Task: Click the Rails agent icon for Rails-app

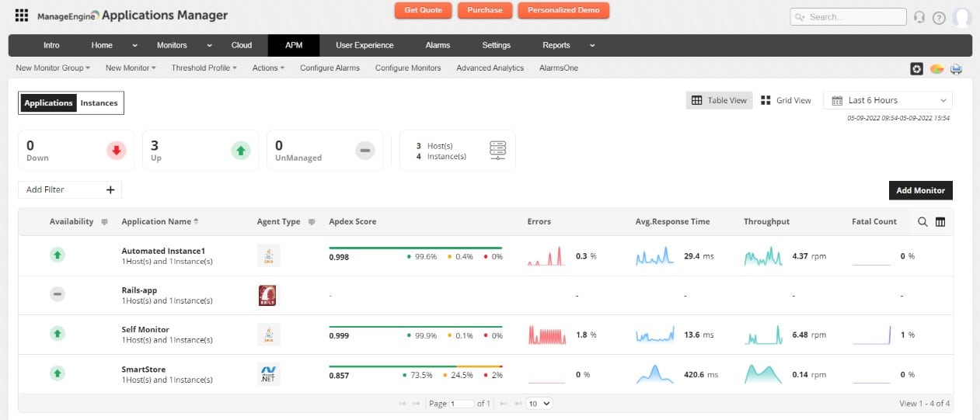Action: pos(267,295)
